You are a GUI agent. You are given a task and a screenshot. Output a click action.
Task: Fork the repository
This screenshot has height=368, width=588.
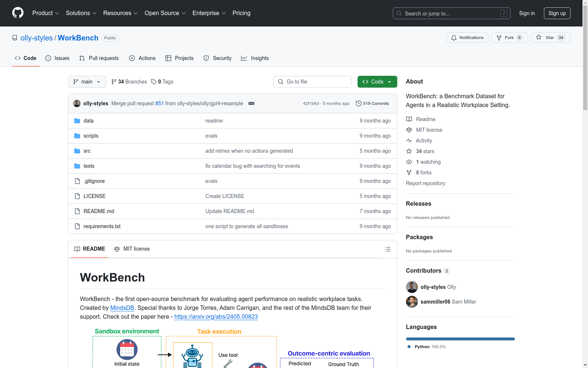point(509,38)
